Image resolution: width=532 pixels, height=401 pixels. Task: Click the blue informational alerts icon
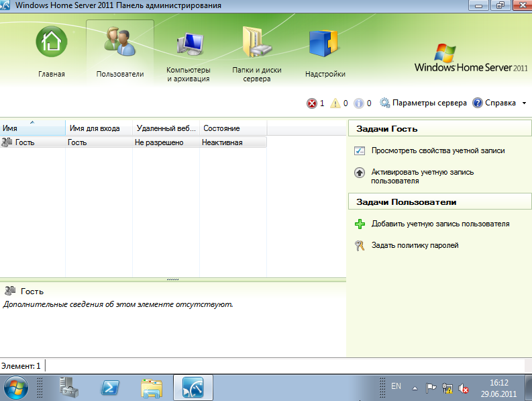(359, 103)
